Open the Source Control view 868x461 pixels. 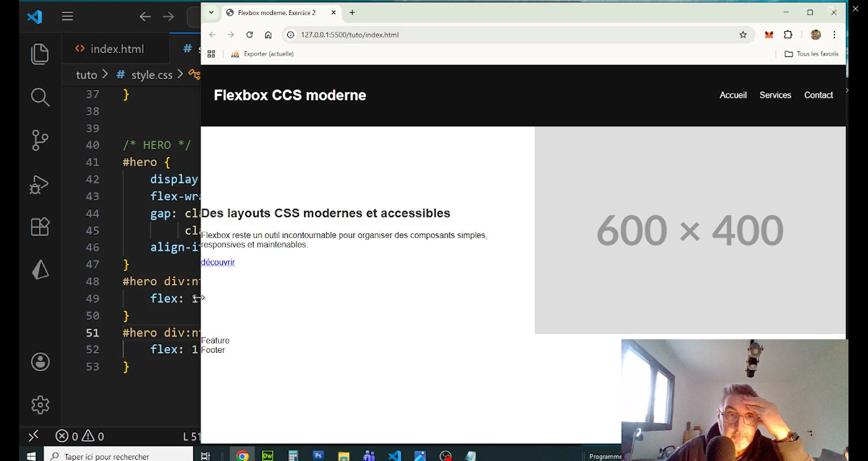tap(40, 140)
